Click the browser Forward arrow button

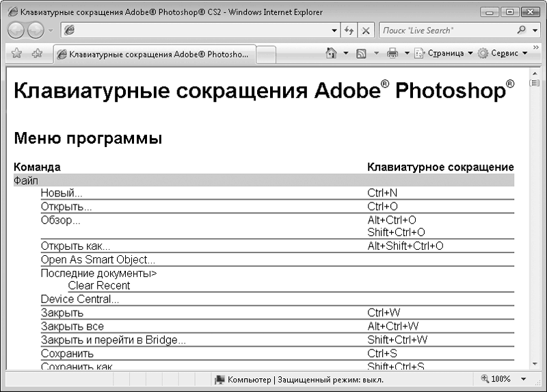(36, 31)
